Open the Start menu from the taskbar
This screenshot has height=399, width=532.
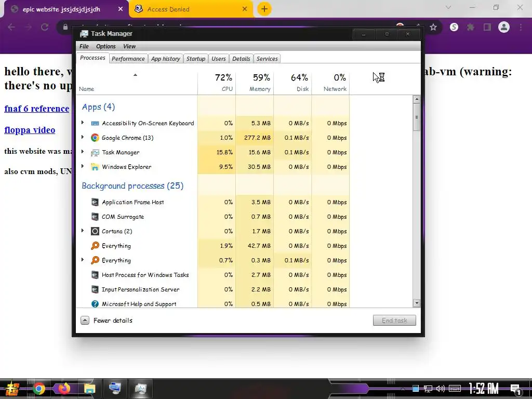[x=12, y=389]
